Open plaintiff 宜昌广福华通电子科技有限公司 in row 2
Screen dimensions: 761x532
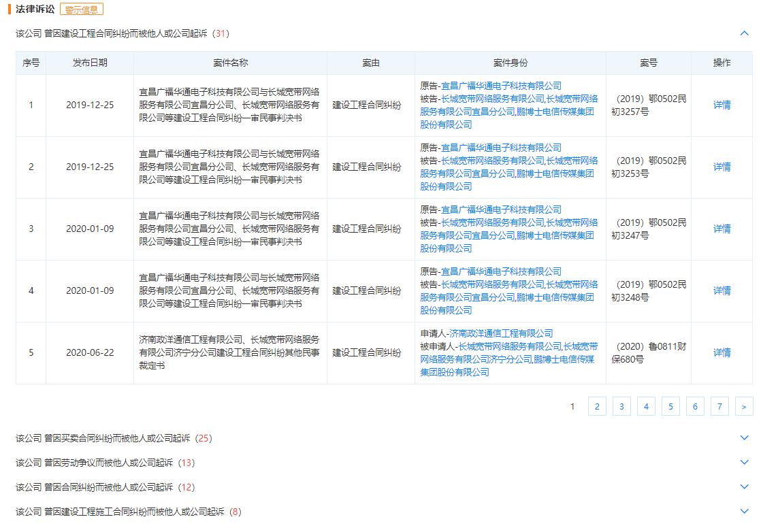[501, 148]
